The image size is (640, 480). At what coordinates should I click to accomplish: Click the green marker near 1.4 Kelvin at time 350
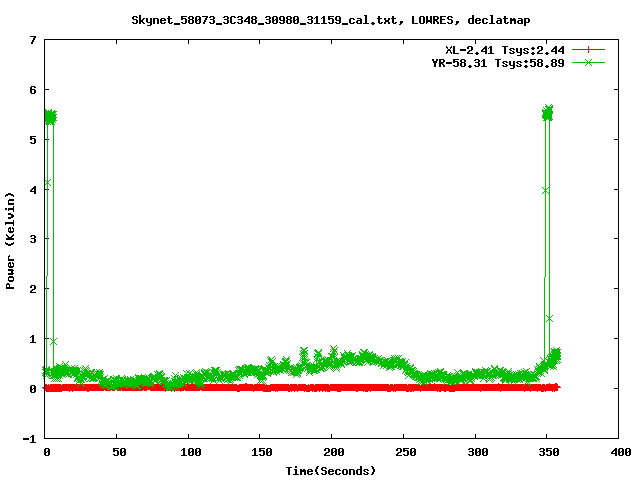549,319
